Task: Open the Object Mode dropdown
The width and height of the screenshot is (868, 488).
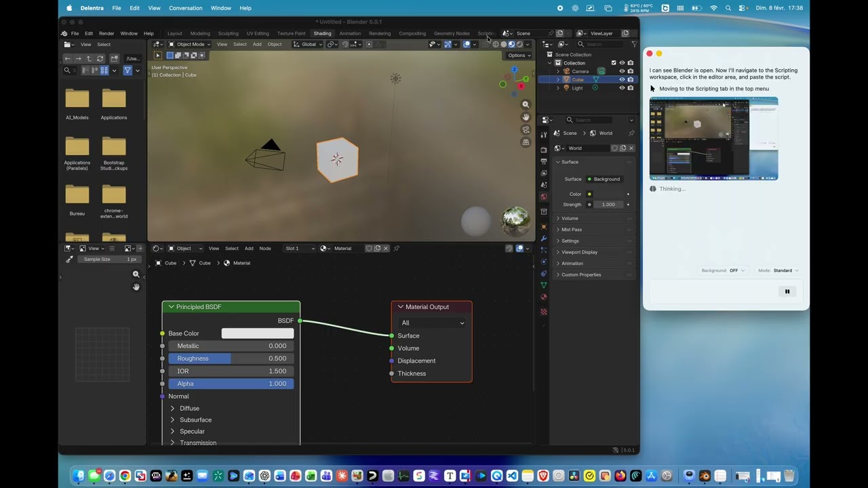Action: 189,44
